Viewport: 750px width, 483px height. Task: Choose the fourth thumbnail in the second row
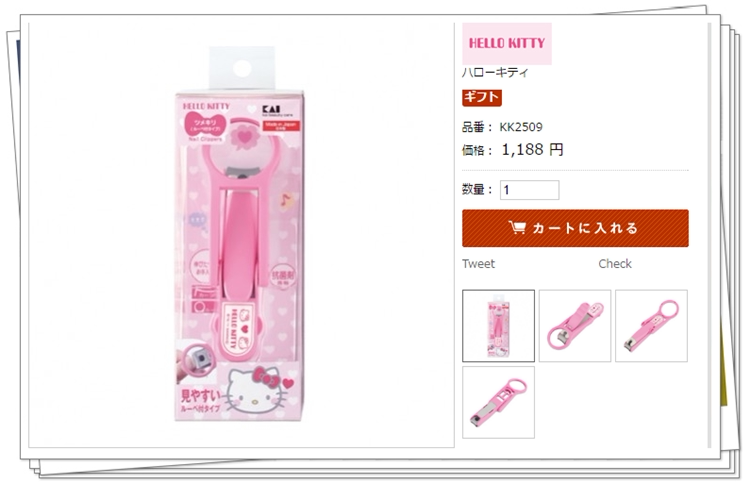tap(498, 402)
